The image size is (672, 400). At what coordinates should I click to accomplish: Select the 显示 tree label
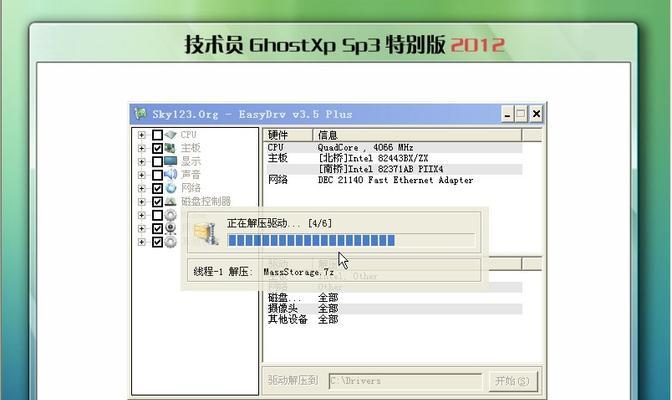(191, 161)
